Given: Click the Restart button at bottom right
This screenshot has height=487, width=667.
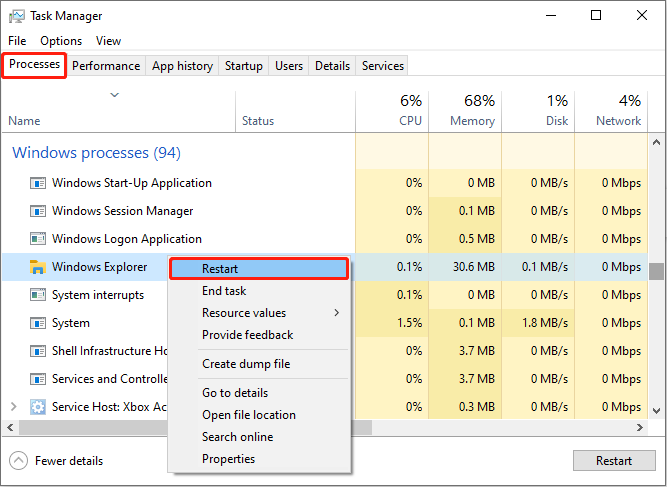Looking at the screenshot, I should (x=614, y=461).
